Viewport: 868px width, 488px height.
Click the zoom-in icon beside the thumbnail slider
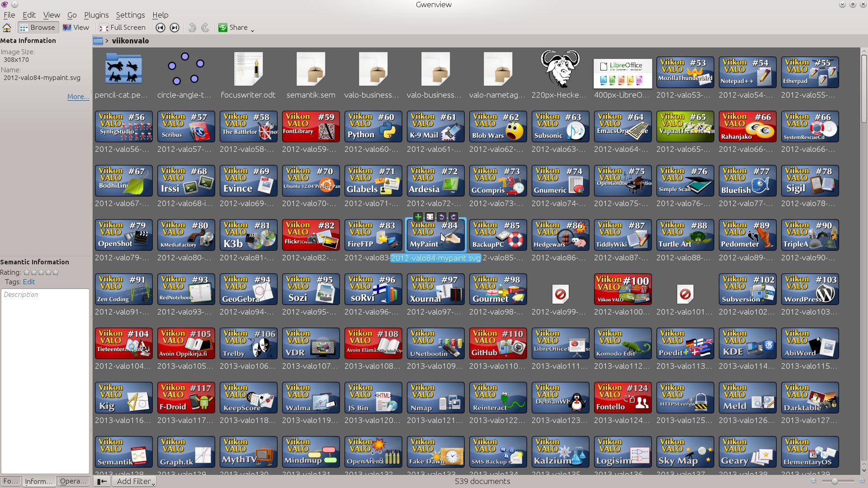[x=862, y=481]
